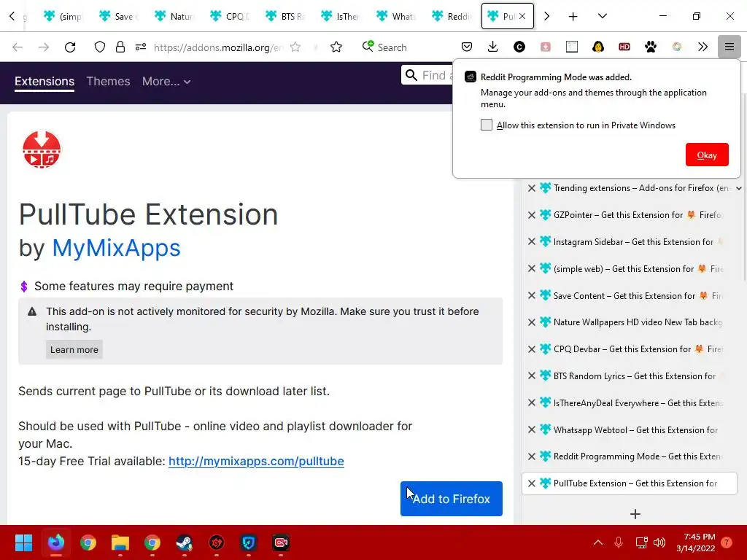Click the volume icon in system tray
This screenshot has width=747, height=560.
coord(659,542)
